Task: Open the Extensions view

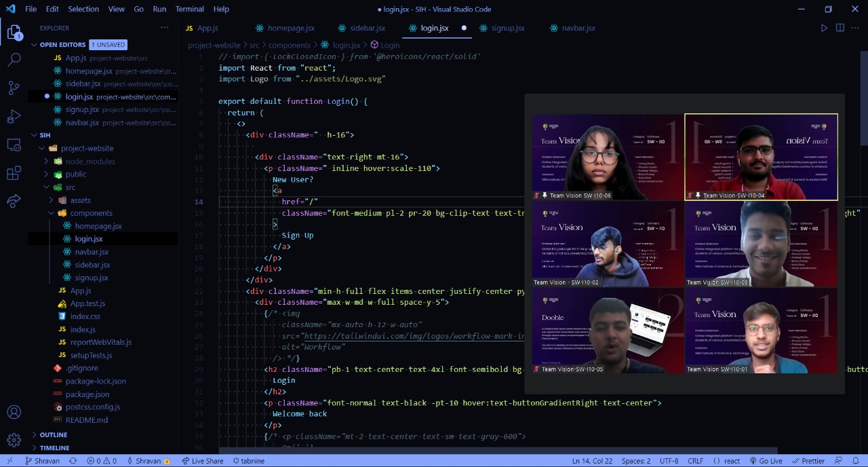Action: (x=14, y=173)
